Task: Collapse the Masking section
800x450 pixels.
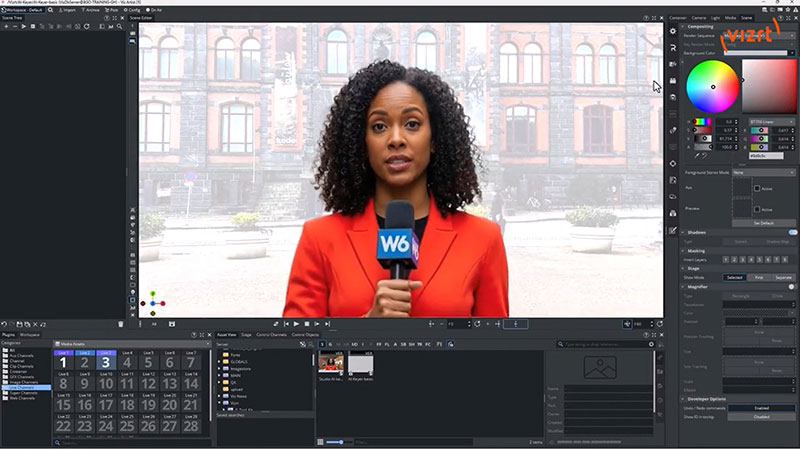Action: click(x=683, y=251)
